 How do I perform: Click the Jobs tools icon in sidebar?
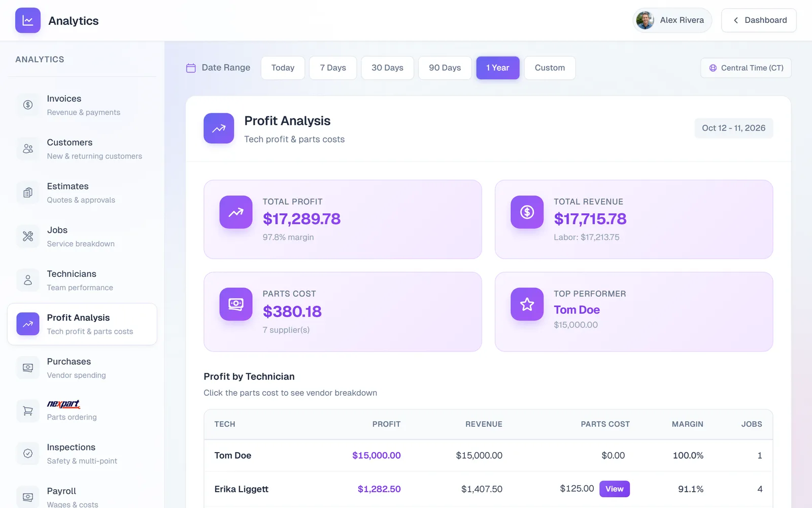pyautogui.click(x=28, y=236)
